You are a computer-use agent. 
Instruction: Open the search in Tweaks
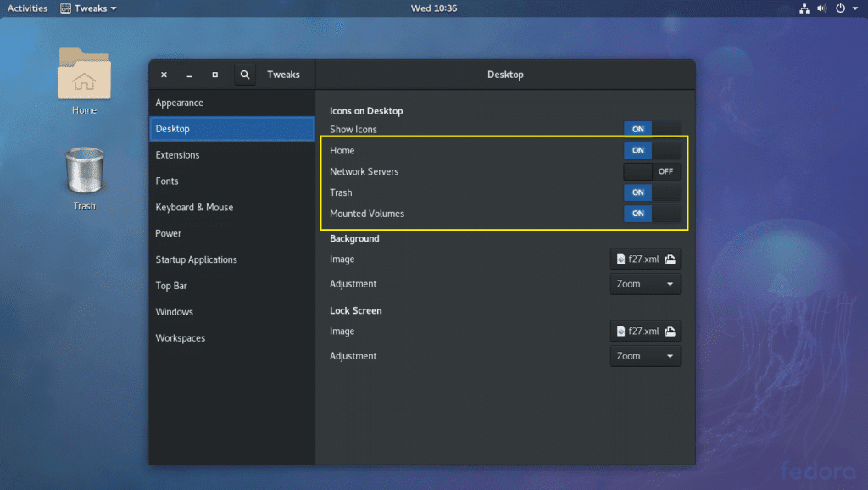click(x=245, y=75)
